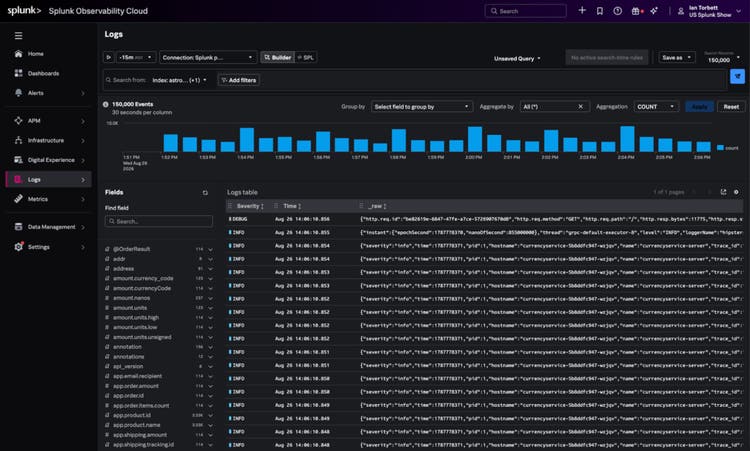Click the blue filter icon button

click(x=737, y=76)
